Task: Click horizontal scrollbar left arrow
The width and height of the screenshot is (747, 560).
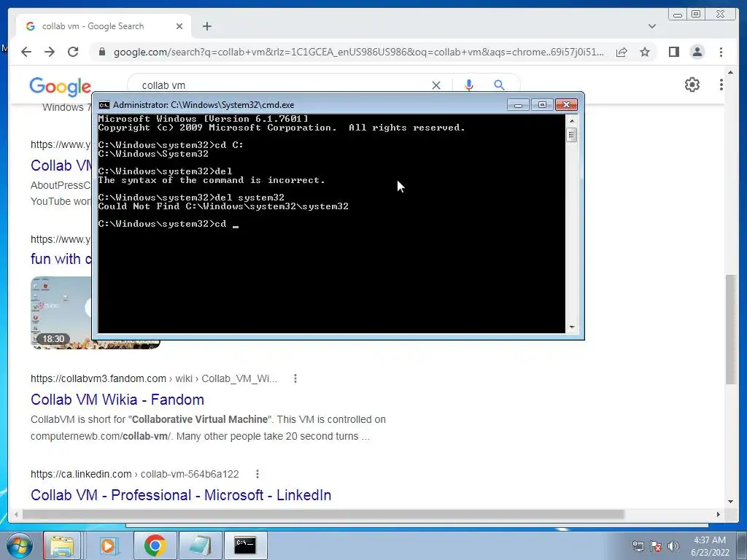Action: [x=16, y=514]
